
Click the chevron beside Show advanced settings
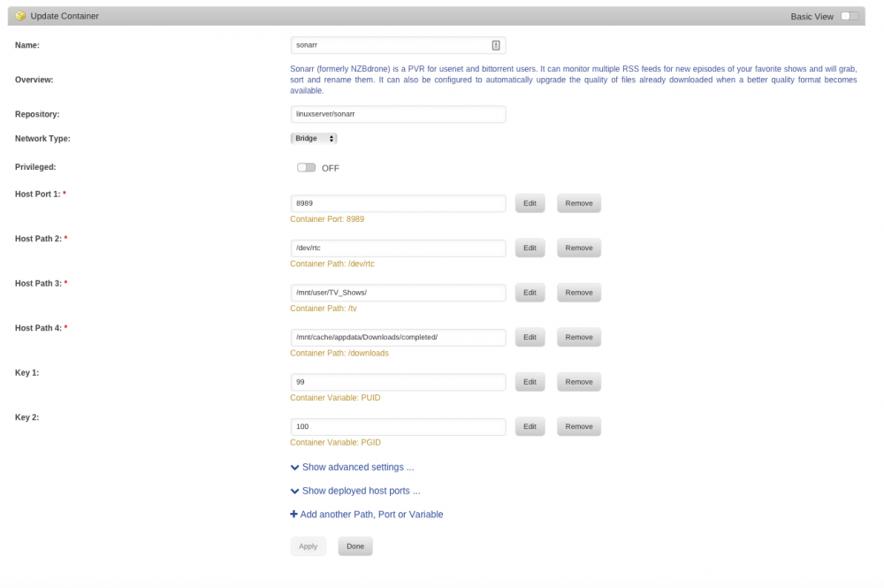(295, 468)
